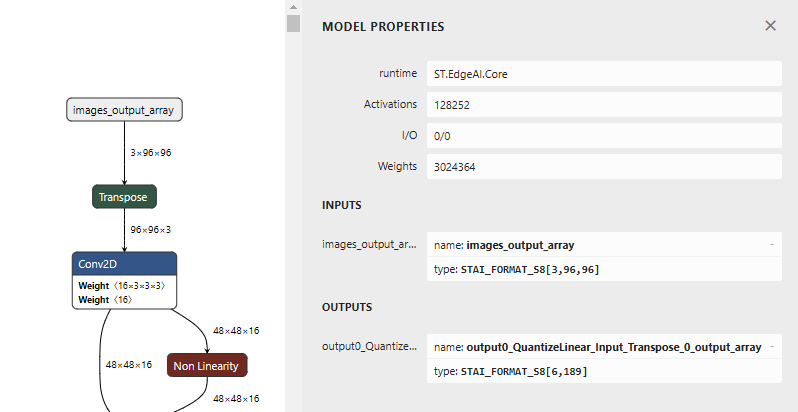Click the Non Linearity node
Viewport: 798px width, 412px height.
(206, 365)
